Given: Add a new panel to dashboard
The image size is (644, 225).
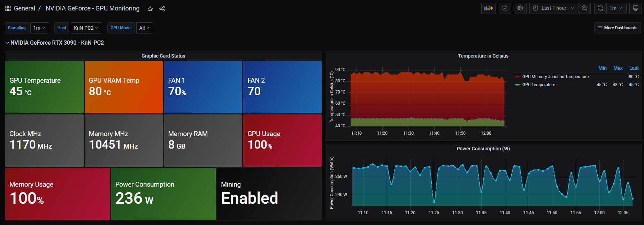Looking at the screenshot, I should click(x=489, y=8).
